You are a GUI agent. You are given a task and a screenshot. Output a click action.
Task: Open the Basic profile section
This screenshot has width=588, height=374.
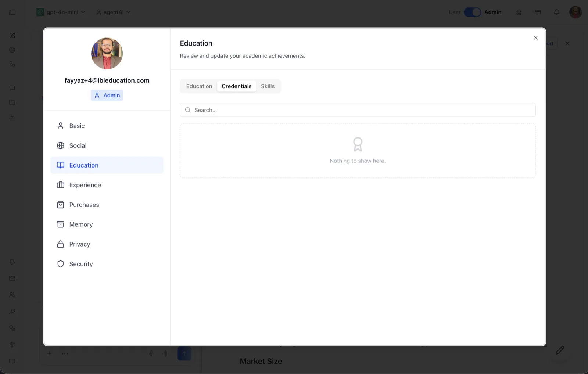107,126
